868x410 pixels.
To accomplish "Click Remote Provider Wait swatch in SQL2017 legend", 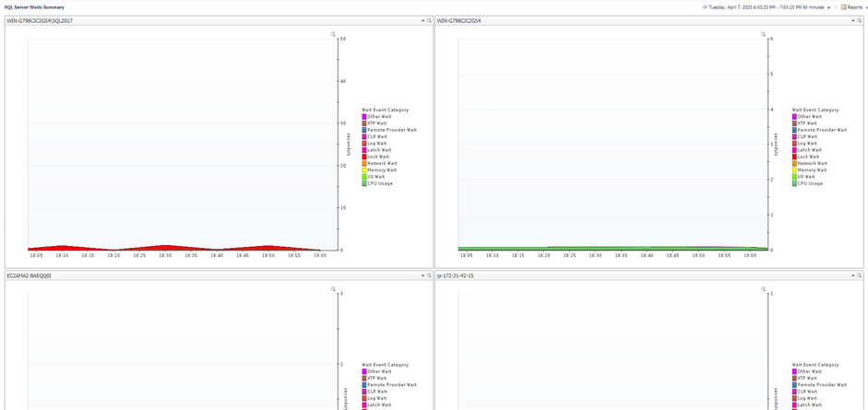I will coord(364,130).
